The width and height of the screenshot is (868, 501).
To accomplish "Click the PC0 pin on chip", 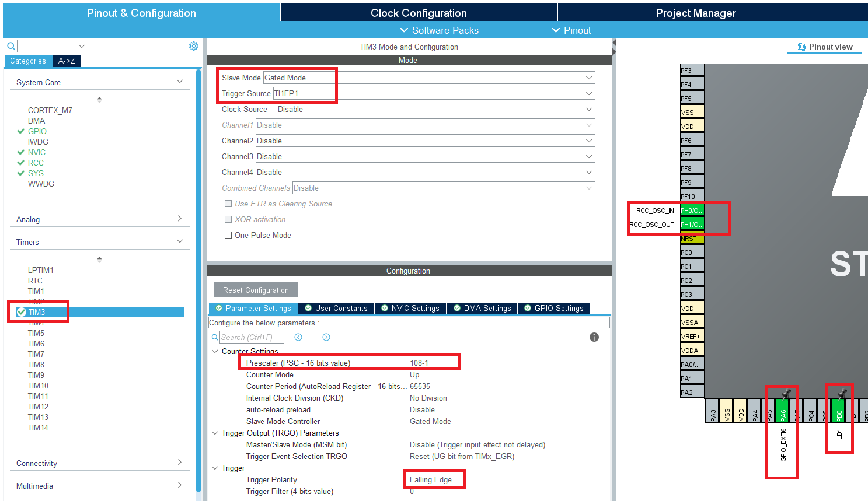I will (x=692, y=253).
